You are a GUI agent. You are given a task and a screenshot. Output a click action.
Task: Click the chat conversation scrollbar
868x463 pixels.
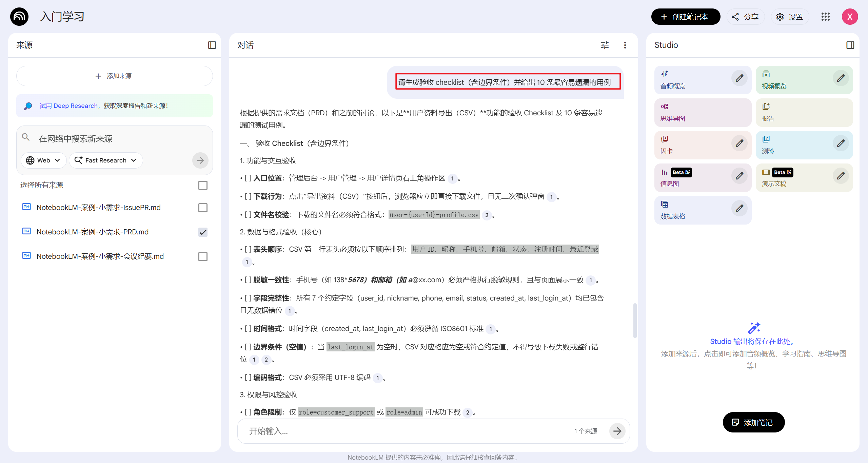click(635, 321)
